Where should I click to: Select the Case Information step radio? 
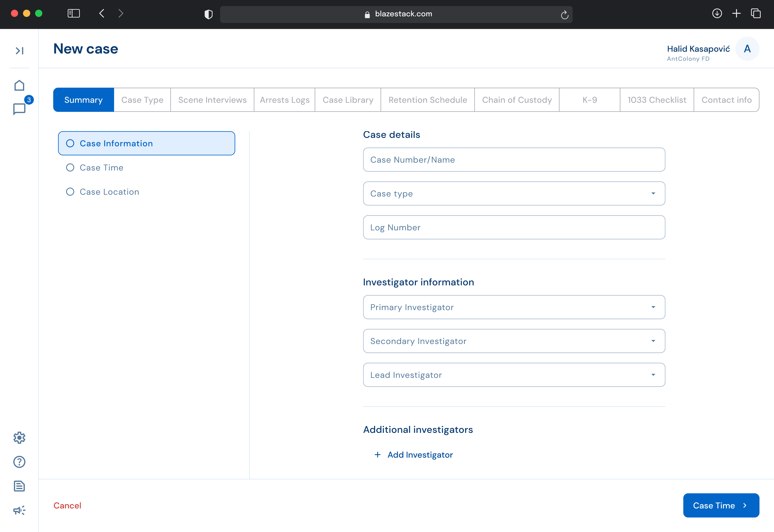pyautogui.click(x=70, y=143)
